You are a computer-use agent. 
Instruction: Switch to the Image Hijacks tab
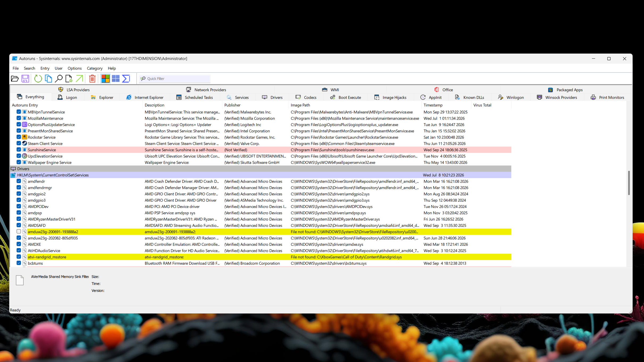point(391,97)
